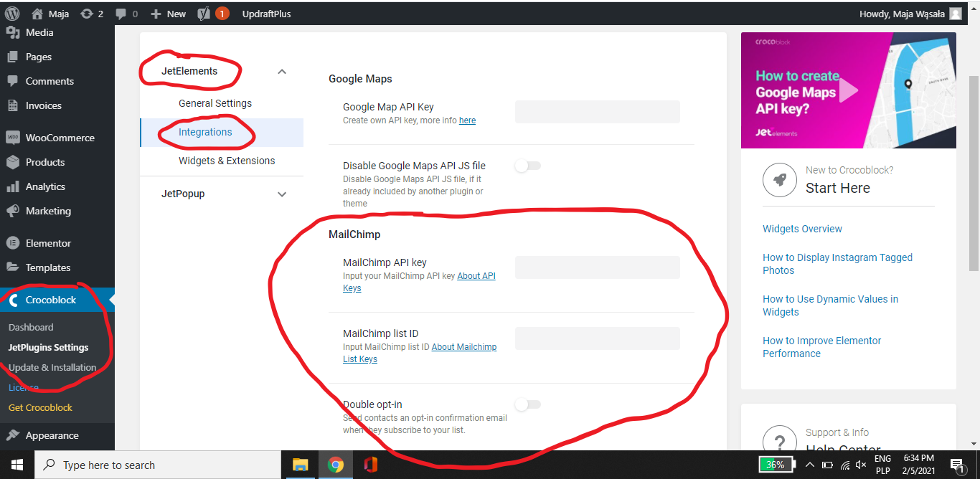
Task: Play the Google Maps API key video
Action: (849, 90)
